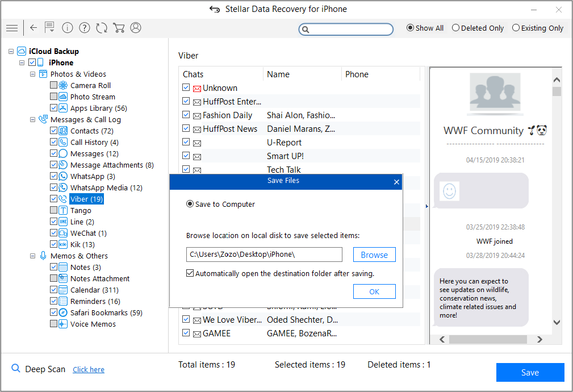Viewport: 573px width, 392px height.
Task: Uncheck the automatically open destination folder checkbox
Action: click(190, 273)
